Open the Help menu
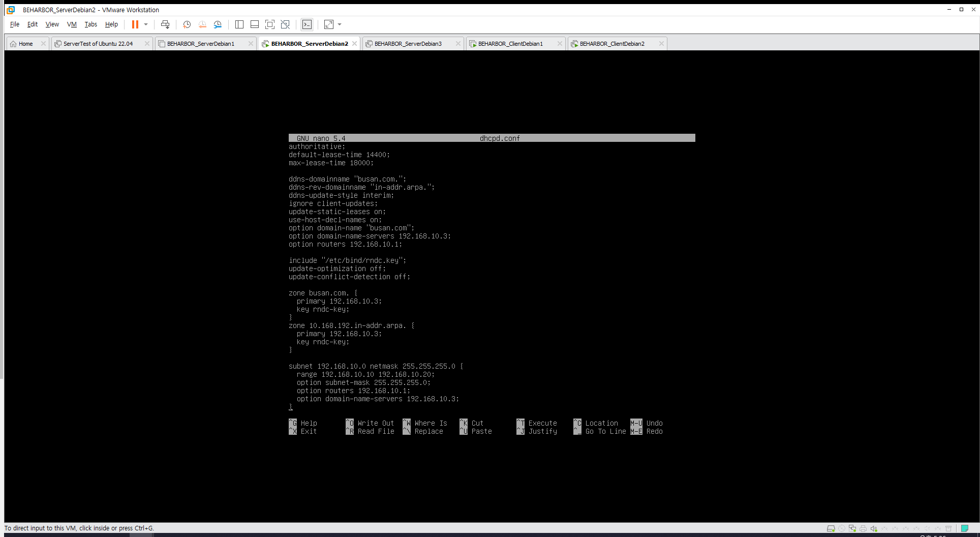 (111, 24)
